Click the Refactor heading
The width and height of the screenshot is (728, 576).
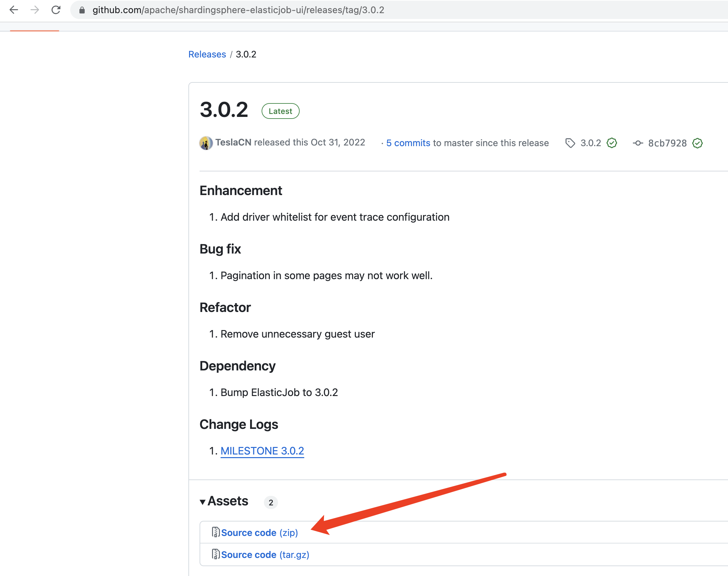[x=225, y=307]
